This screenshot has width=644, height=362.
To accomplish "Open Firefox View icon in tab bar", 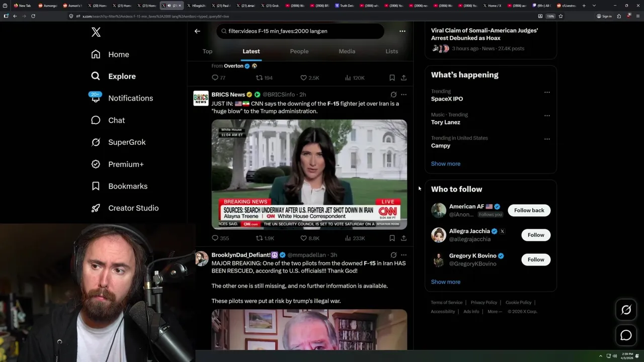I will 5,6.
